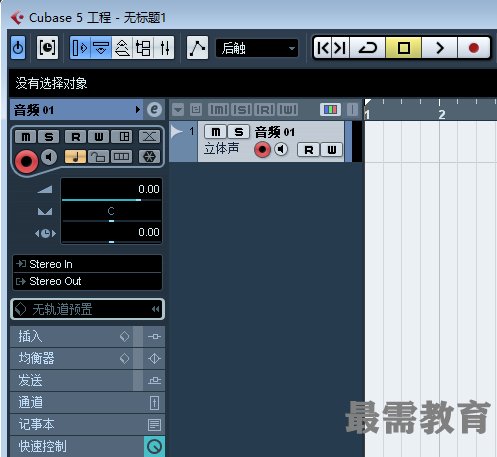Expand the 插入 inserts section
The height and width of the screenshot is (457, 497).
click(71, 336)
